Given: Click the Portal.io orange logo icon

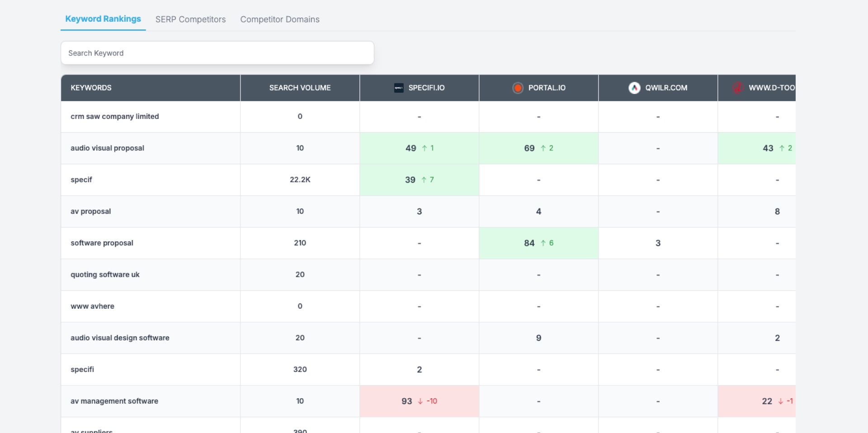Looking at the screenshot, I should pos(518,88).
